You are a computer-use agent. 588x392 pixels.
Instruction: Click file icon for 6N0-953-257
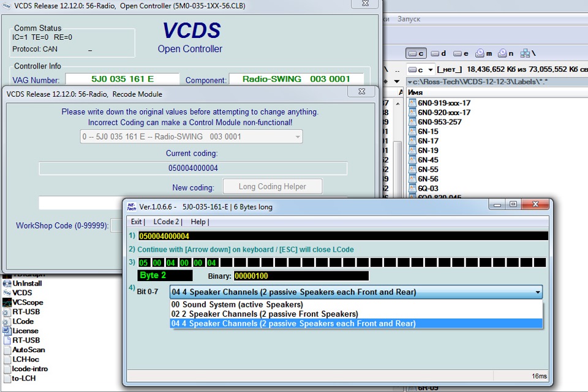(x=412, y=122)
